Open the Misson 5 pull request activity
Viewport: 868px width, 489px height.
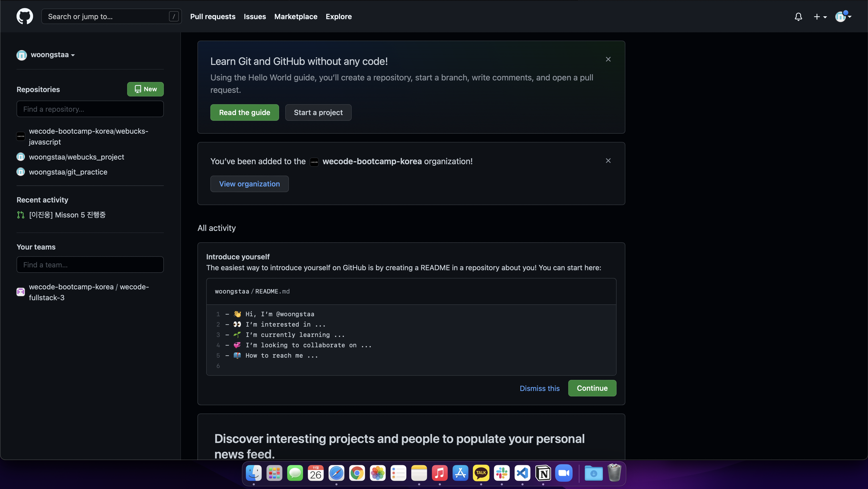67,215
